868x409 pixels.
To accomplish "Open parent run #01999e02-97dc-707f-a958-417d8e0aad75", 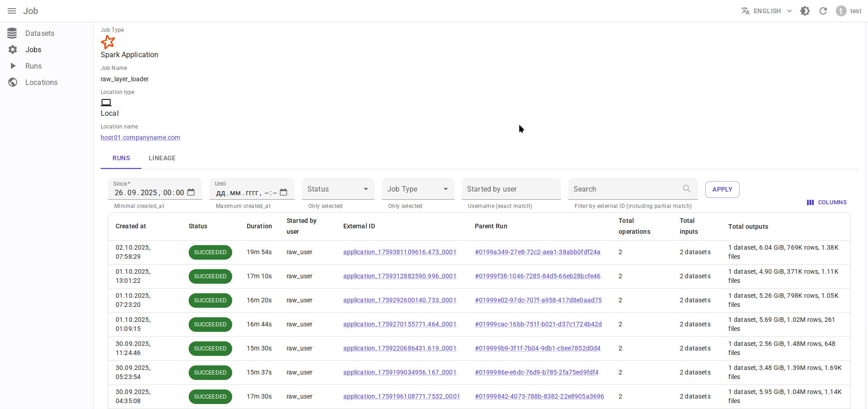I will click(538, 300).
